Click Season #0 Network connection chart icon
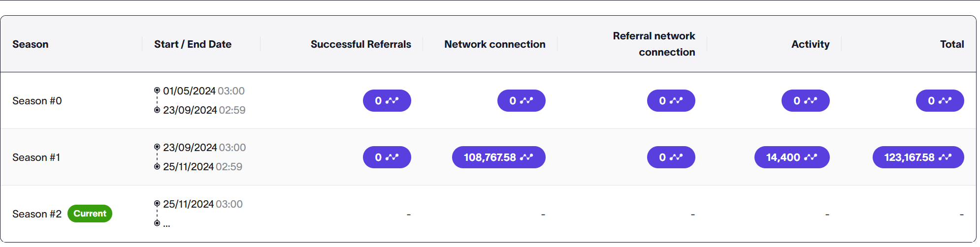Screen dimensions: 980x247 point(526,100)
